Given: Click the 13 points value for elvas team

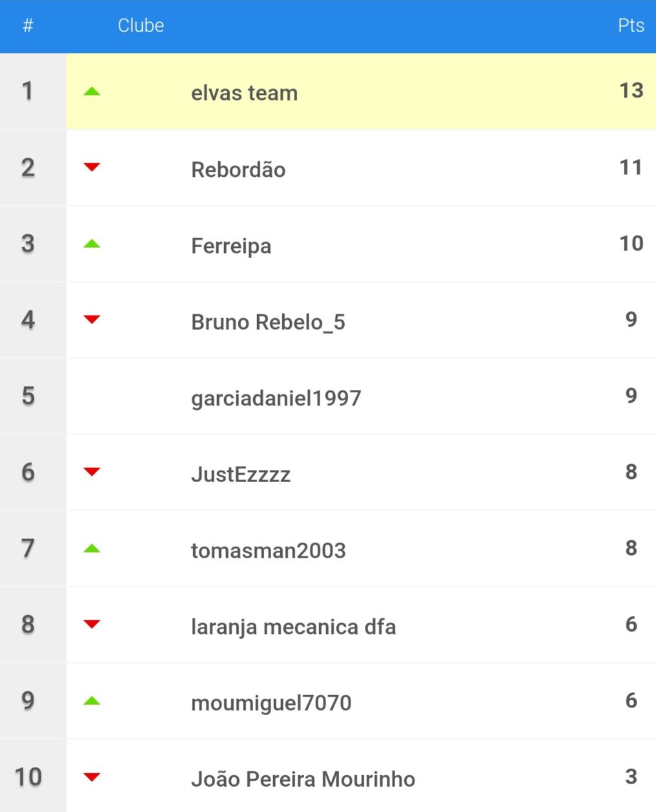Looking at the screenshot, I should (631, 90).
